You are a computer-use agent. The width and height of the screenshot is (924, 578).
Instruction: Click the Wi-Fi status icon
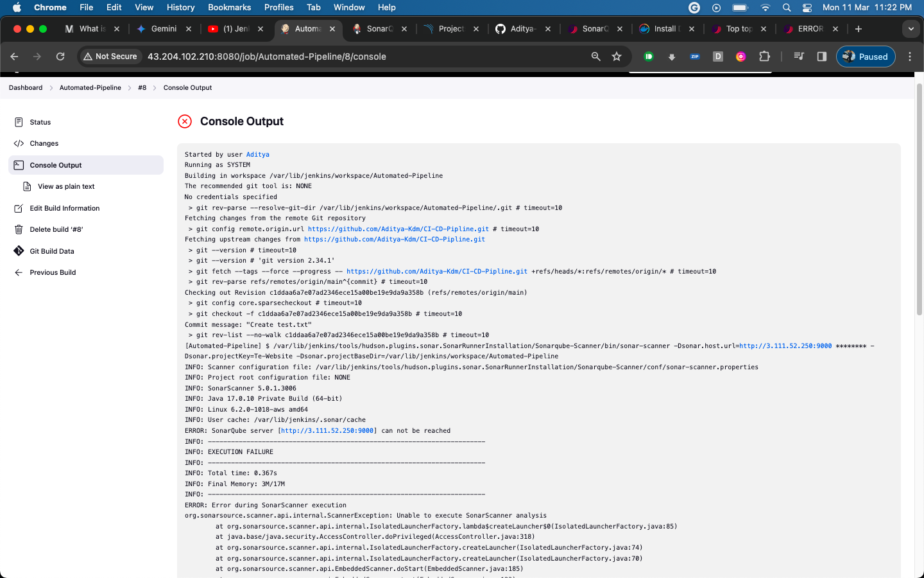coord(765,8)
